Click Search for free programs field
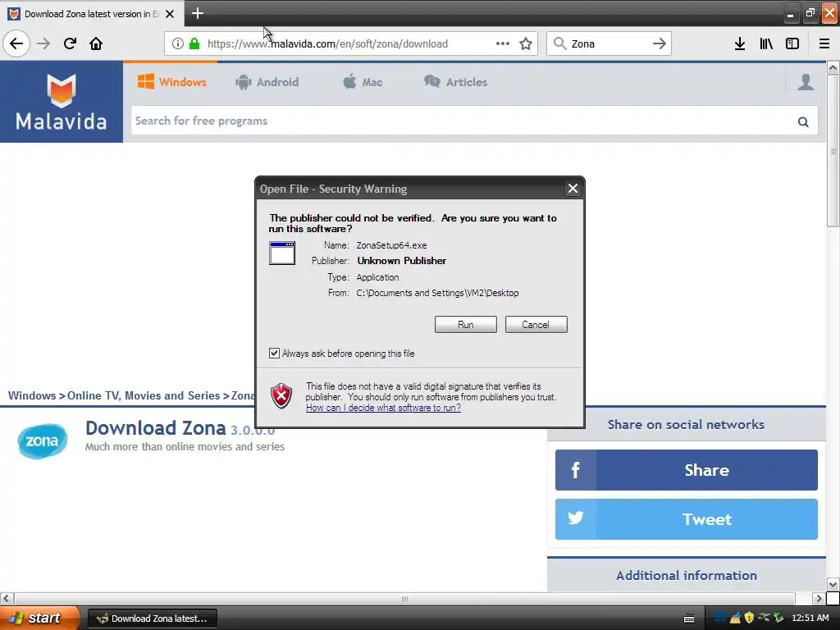 pos(463,121)
